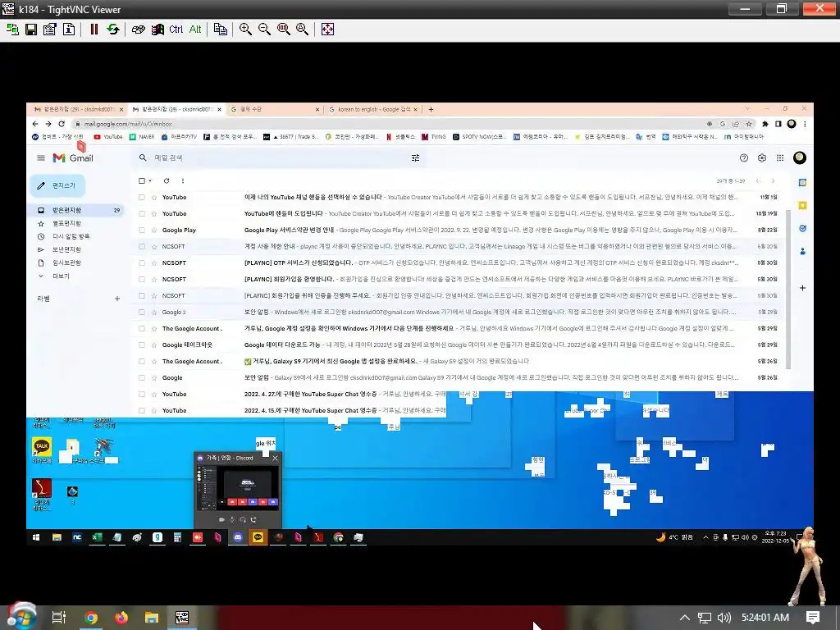This screenshot has width=840, height=630.
Task: Expand the select-all dropdown arrow
Action: click(x=150, y=181)
